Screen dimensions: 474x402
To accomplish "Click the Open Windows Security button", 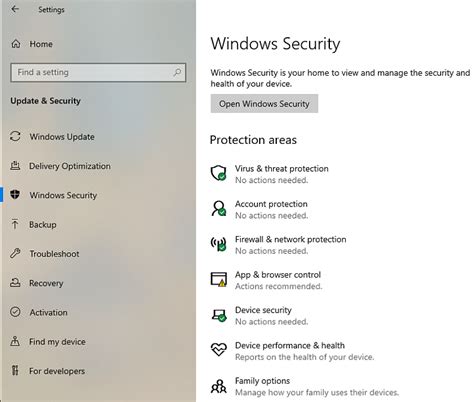I will click(x=264, y=104).
